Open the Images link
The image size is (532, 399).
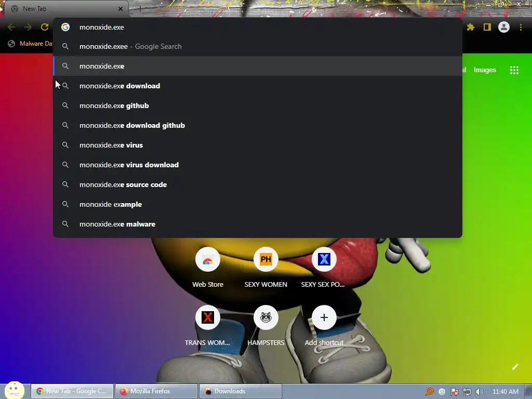pos(485,70)
